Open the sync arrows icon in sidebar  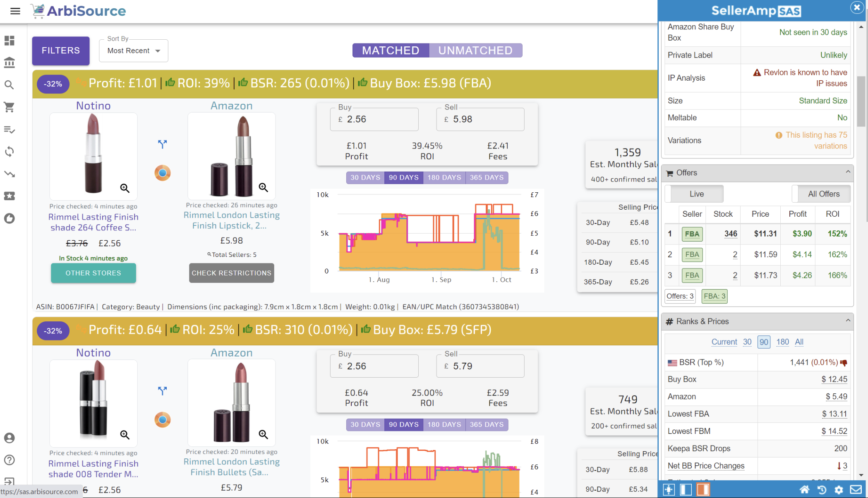10,151
